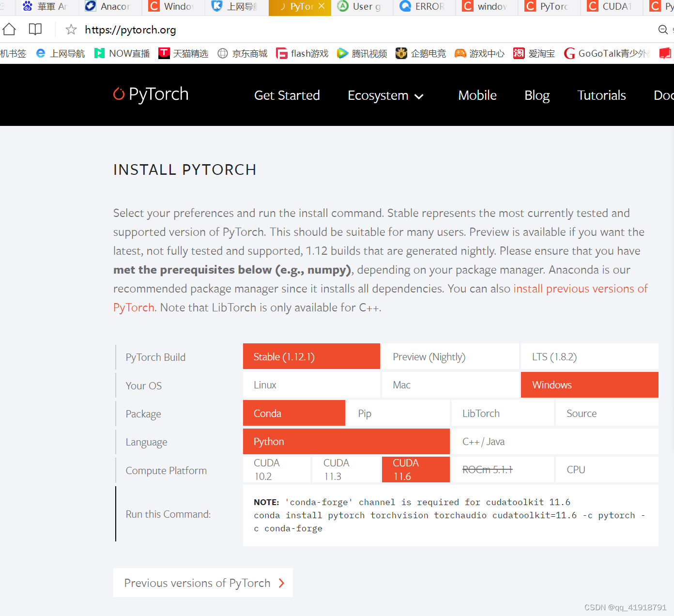Viewport: 674px width, 616px height.
Task: Choose Windows as your OS
Action: click(590, 385)
